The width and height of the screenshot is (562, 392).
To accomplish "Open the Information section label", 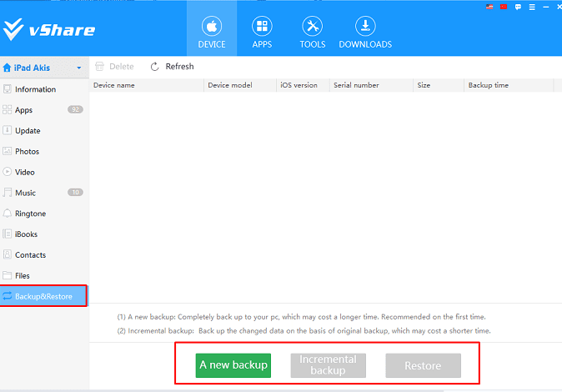I will tap(36, 89).
